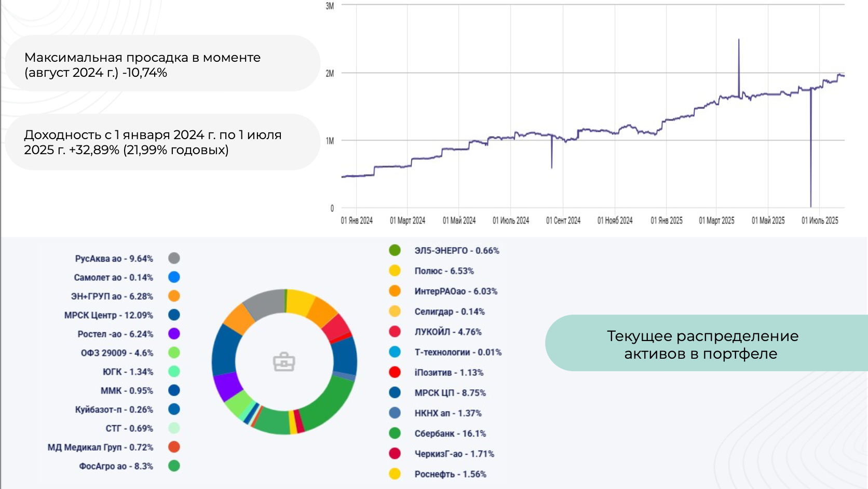Viewport: 868px width, 489px height.
Task: Click the briefcase icon in donut center
Action: 284,362
